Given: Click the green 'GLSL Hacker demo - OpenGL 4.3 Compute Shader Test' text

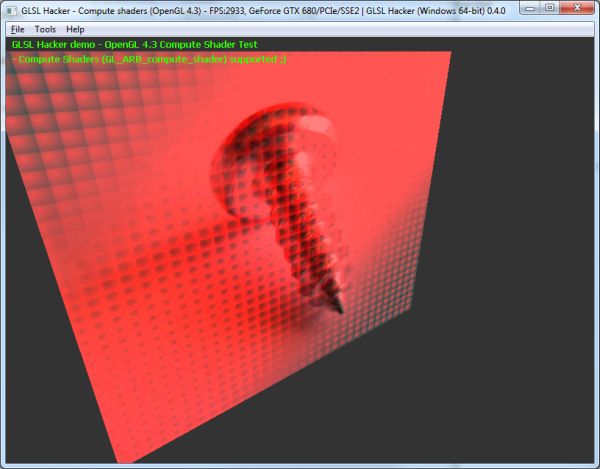Looking at the screenshot, I should point(134,45).
